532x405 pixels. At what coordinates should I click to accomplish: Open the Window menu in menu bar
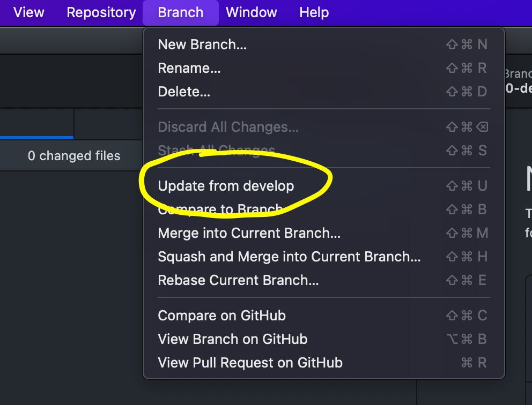252,12
